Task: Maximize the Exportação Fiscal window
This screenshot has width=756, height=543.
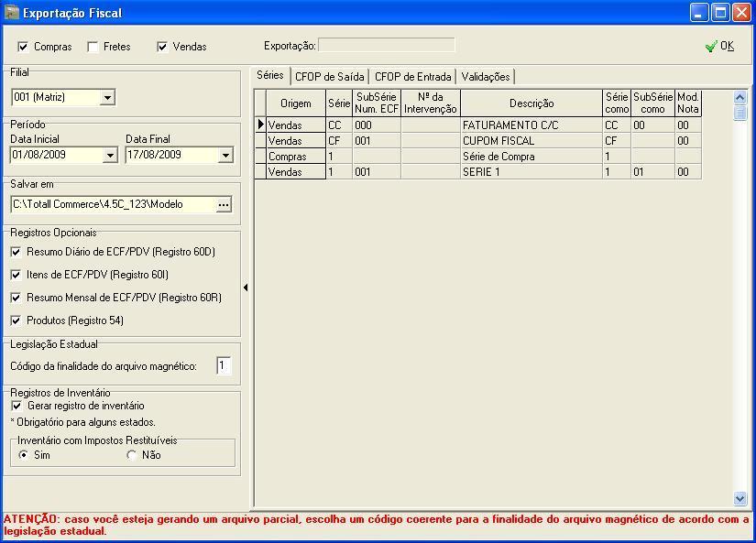Action: (x=720, y=13)
